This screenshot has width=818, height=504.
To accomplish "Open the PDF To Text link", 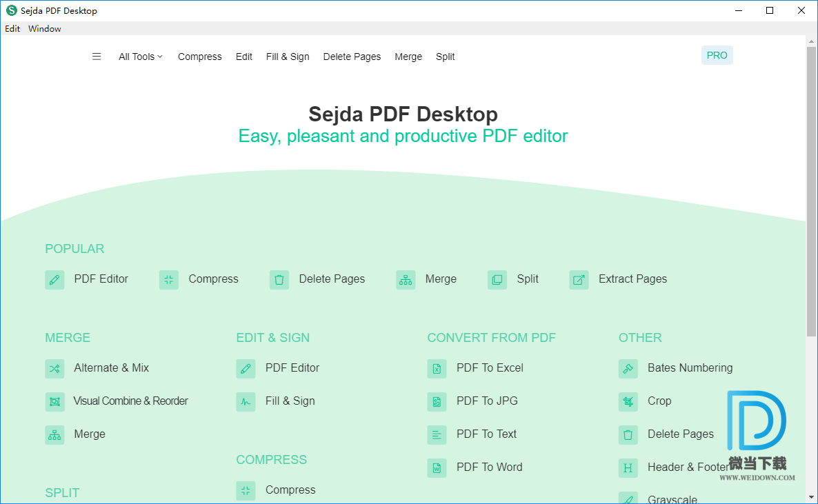I will 487,434.
